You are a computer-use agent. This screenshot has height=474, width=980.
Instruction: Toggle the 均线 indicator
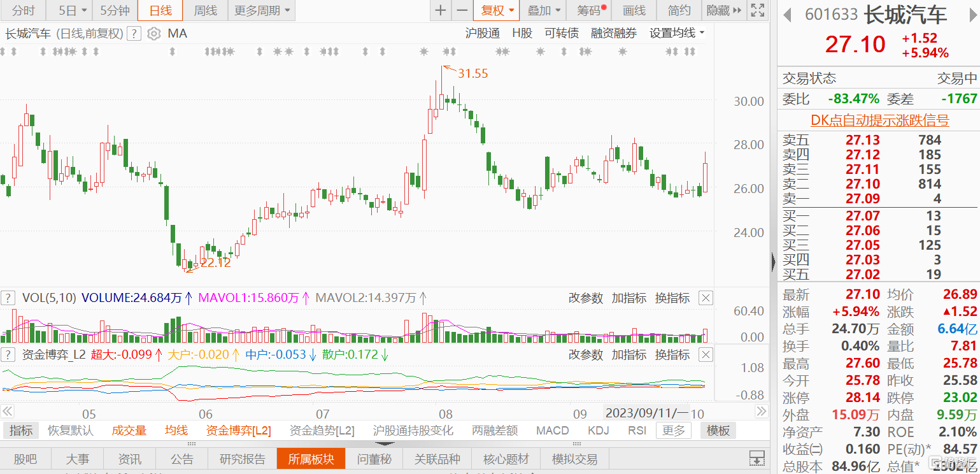point(176,431)
